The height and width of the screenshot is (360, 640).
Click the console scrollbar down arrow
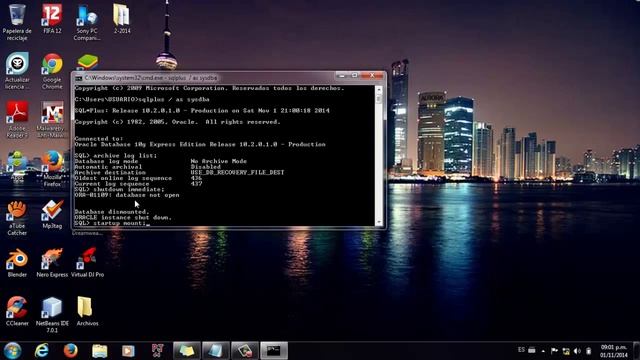pyautogui.click(x=379, y=222)
